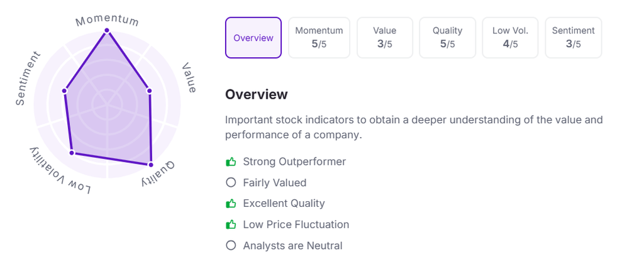Select the Overview tab

point(253,38)
